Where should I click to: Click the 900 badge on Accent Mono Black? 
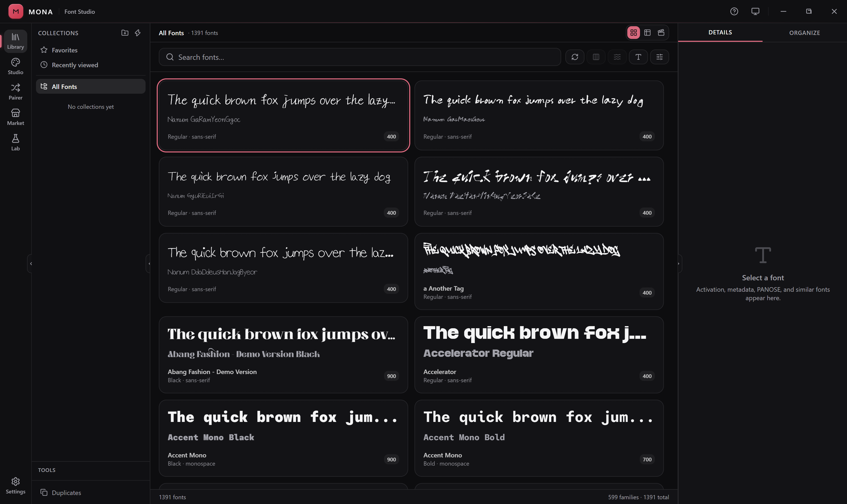pos(391,460)
